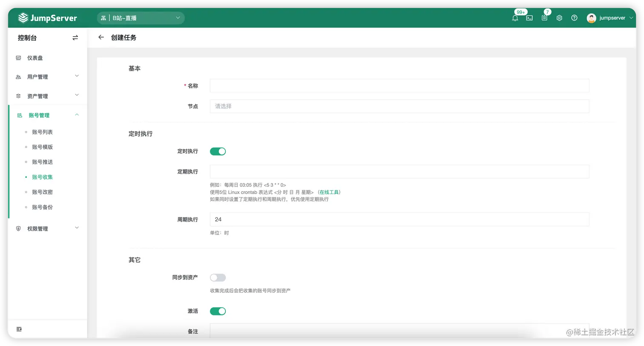Enable the 同步到资产 switch
Viewport: 644px width, 346px height.
pos(218,277)
